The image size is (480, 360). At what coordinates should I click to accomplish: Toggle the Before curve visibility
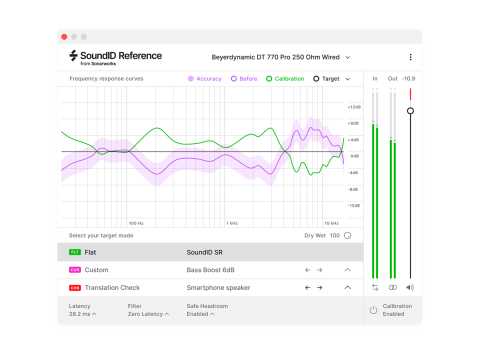pyautogui.click(x=244, y=79)
